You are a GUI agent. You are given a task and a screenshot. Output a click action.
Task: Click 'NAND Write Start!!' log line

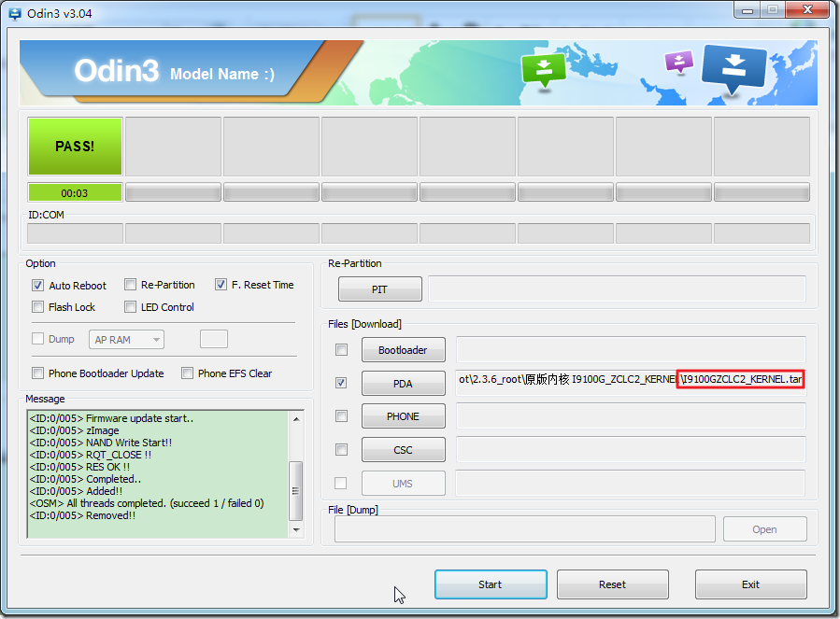click(101, 443)
